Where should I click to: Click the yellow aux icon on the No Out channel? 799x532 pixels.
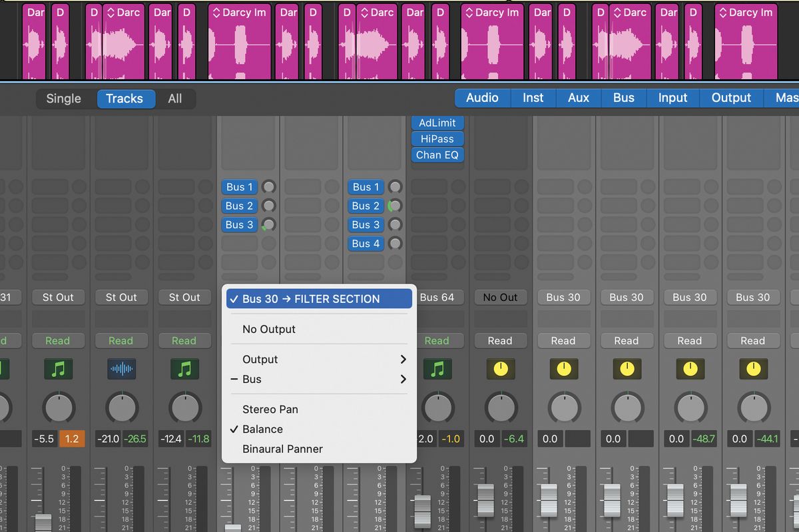click(501, 369)
